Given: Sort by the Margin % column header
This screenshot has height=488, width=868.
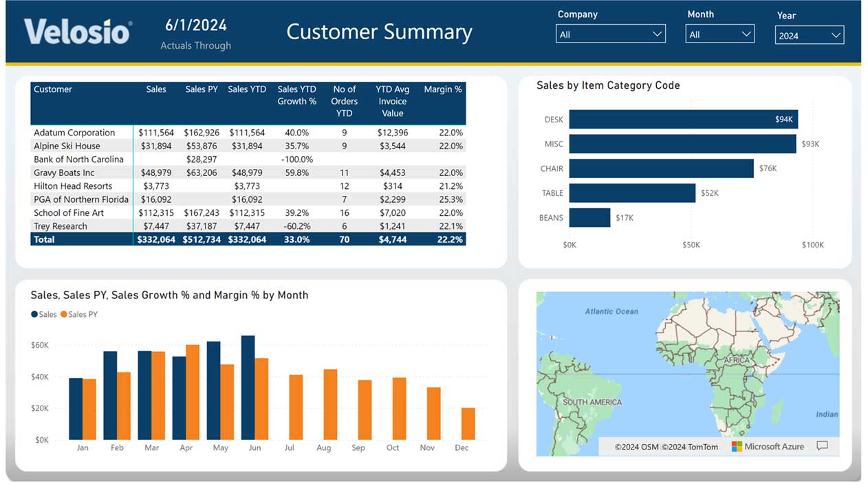Looking at the screenshot, I should pos(443,89).
